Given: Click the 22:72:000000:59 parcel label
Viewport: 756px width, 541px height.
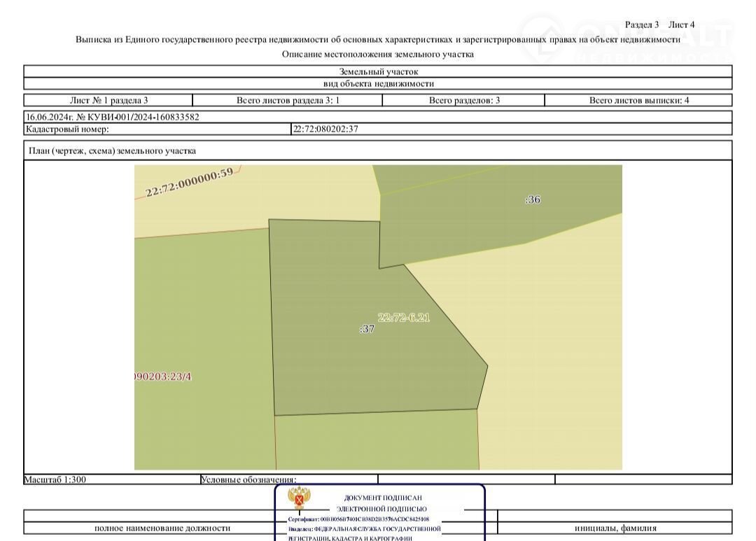Looking at the screenshot, I should coord(189,183).
